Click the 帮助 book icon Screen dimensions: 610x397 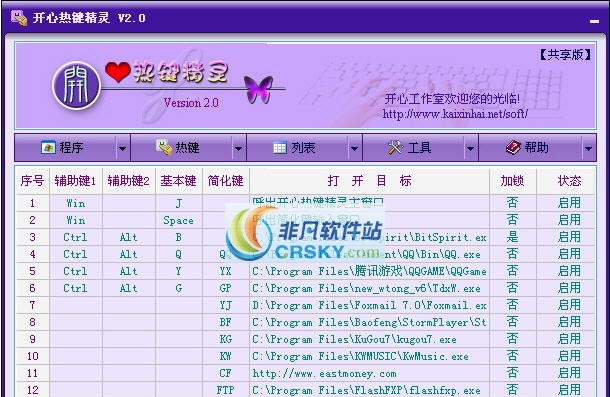[x=513, y=148]
